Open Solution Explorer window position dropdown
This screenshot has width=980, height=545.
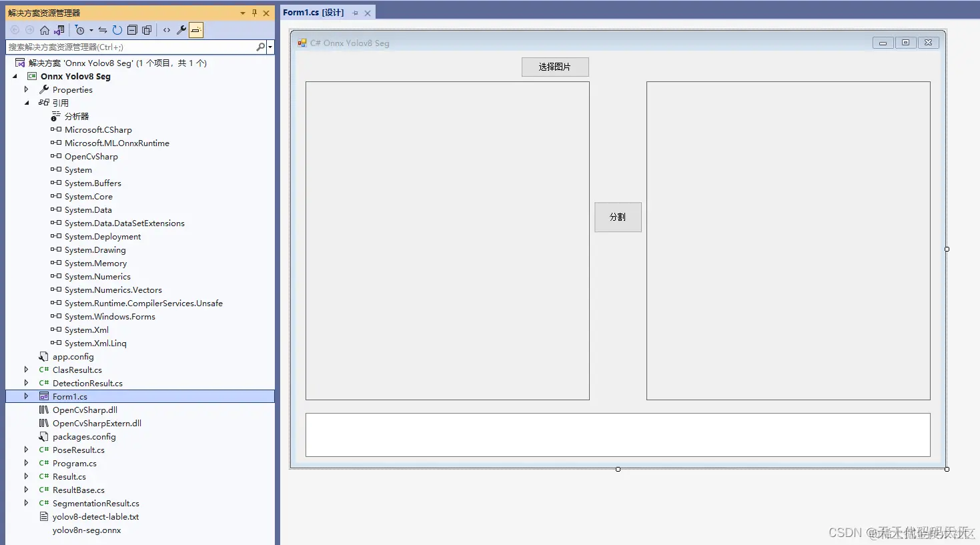tap(243, 13)
